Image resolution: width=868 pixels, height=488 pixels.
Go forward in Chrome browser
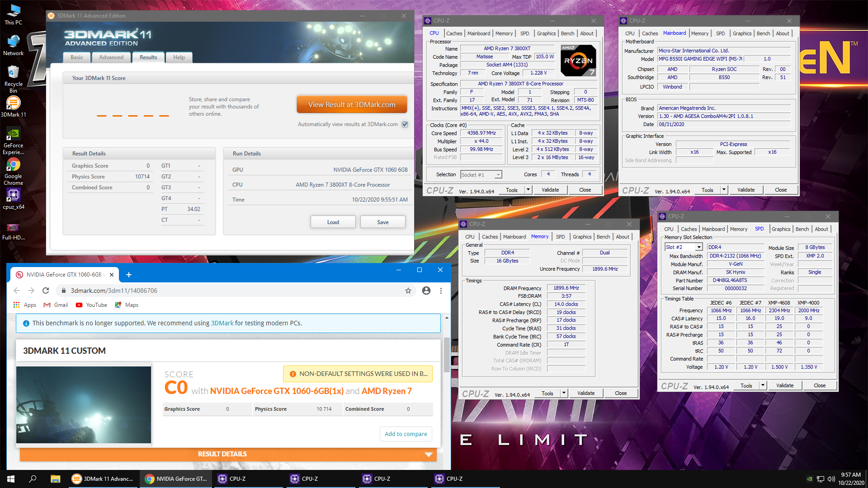point(31,291)
